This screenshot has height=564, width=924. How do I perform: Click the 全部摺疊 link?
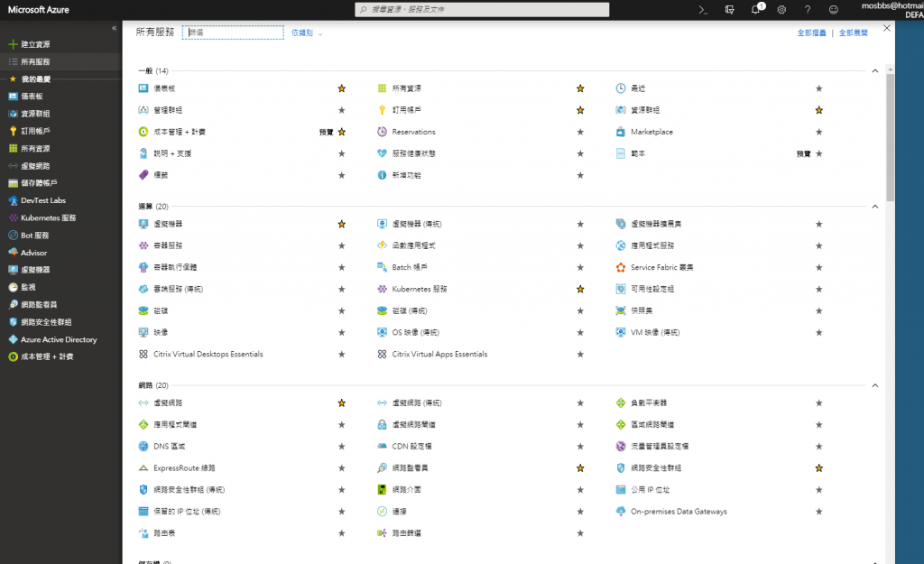click(811, 33)
